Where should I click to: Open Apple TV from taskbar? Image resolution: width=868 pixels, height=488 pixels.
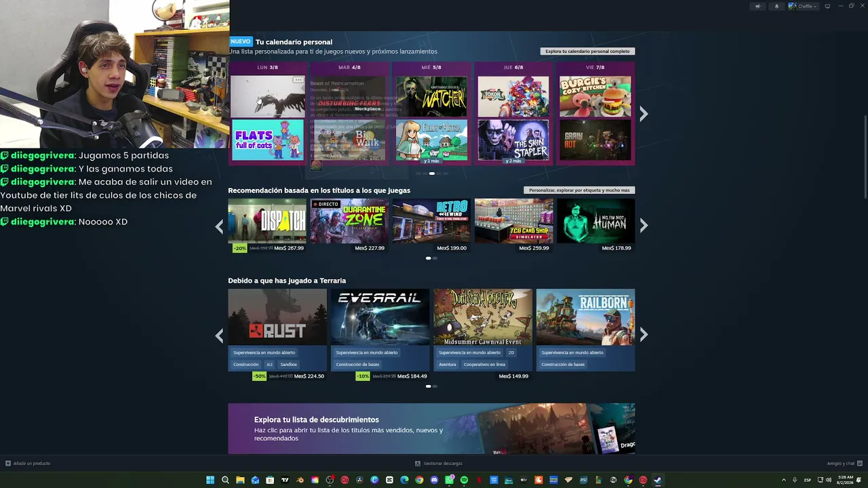[x=524, y=480]
